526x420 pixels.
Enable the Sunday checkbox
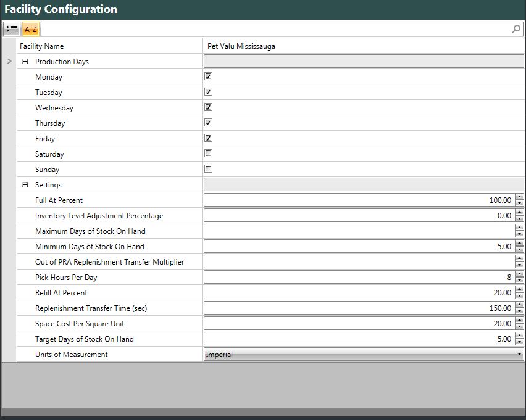pyautogui.click(x=208, y=169)
